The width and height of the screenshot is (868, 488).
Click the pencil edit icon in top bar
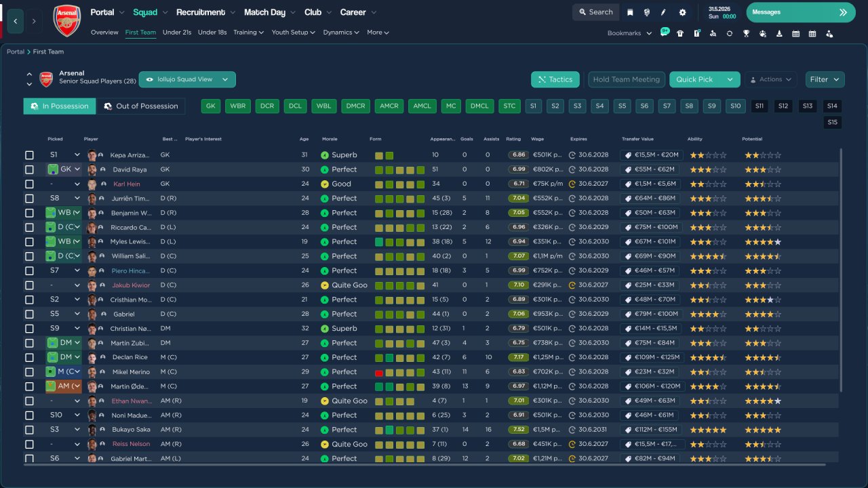point(663,12)
